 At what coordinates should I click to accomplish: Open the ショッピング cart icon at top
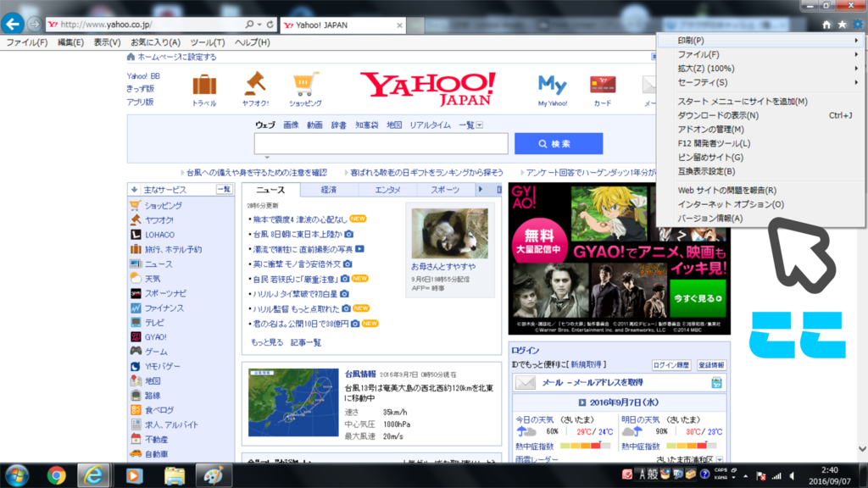[305, 84]
